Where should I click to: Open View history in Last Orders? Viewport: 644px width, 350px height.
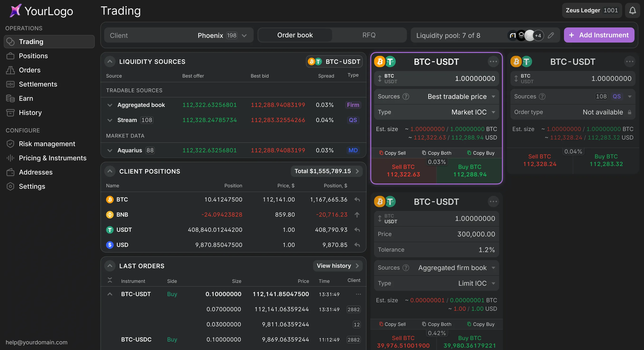pyautogui.click(x=337, y=266)
